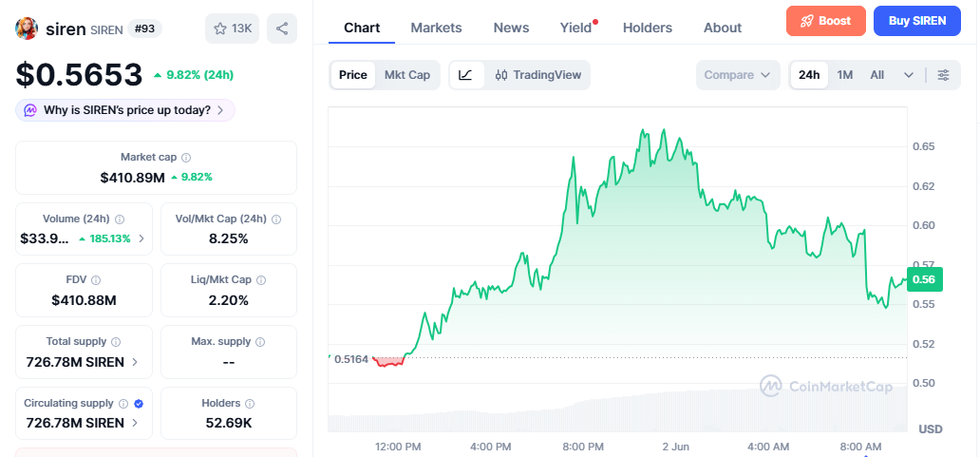Screen dimensions: 980x457
Task: Switch to the Chart tab
Action: (362, 28)
